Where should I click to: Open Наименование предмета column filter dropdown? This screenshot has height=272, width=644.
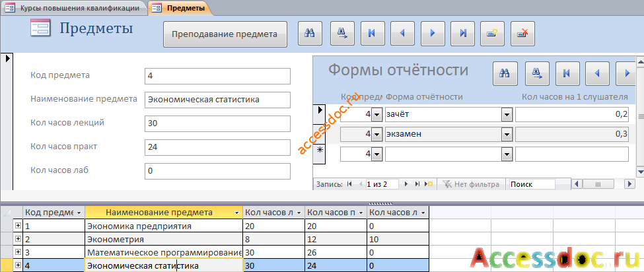[x=236, y=213]
